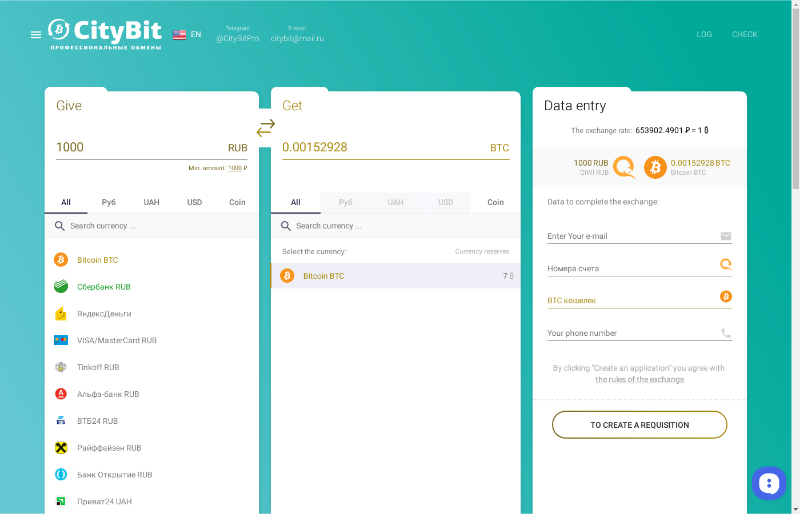Select Bitcoin BTC in Give currency list
Image resolution: width=800 pixels, height=514 pixels.
[97, 260]
